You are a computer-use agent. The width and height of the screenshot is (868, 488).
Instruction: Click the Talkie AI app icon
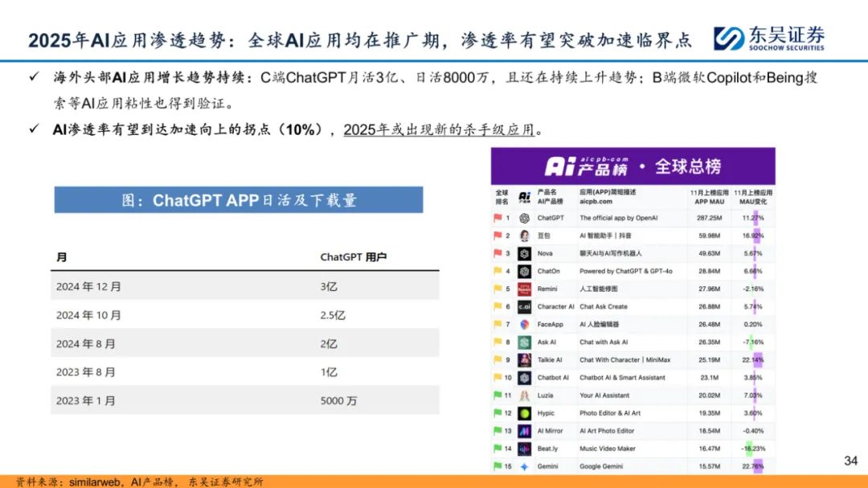click(524, 360)
